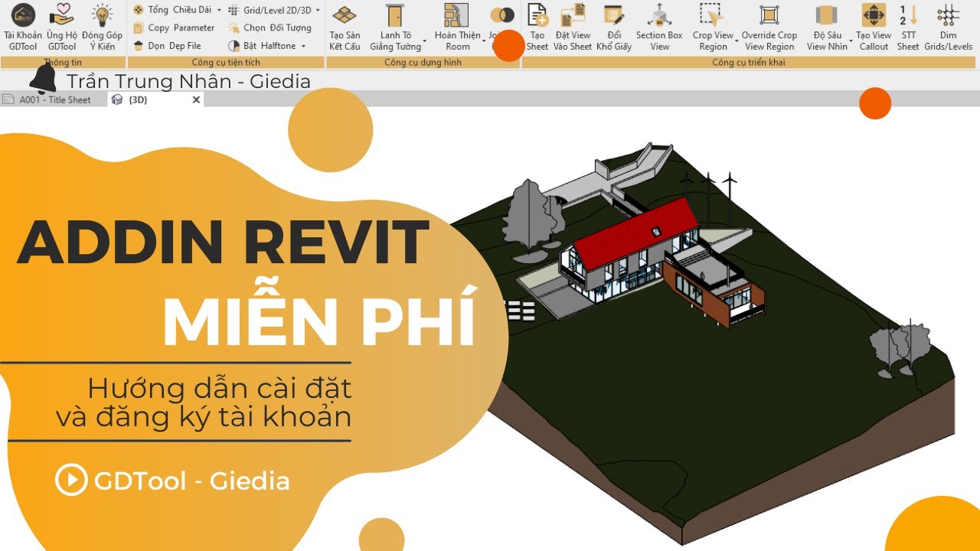The image size is (980, 551).
Task: Toggle Grid/Level 2D/3D tool
Action: pyautogui.click(x=270, y=10)
